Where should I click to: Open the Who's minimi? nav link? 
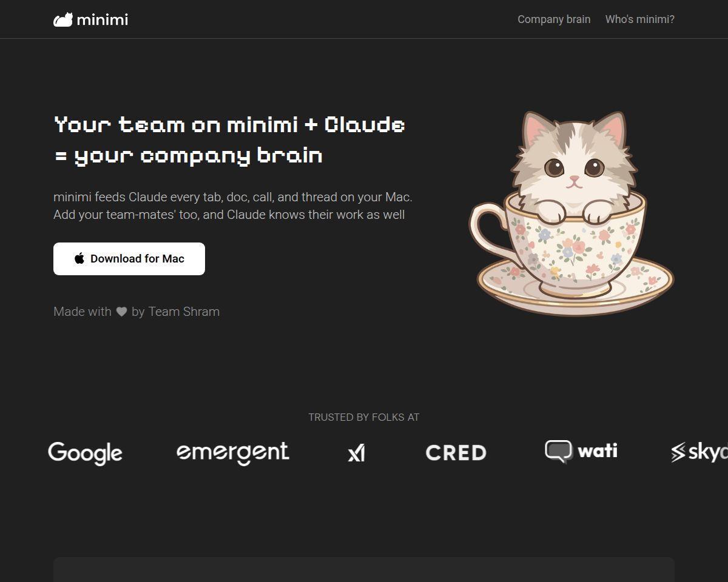click(x=639, y=19)
